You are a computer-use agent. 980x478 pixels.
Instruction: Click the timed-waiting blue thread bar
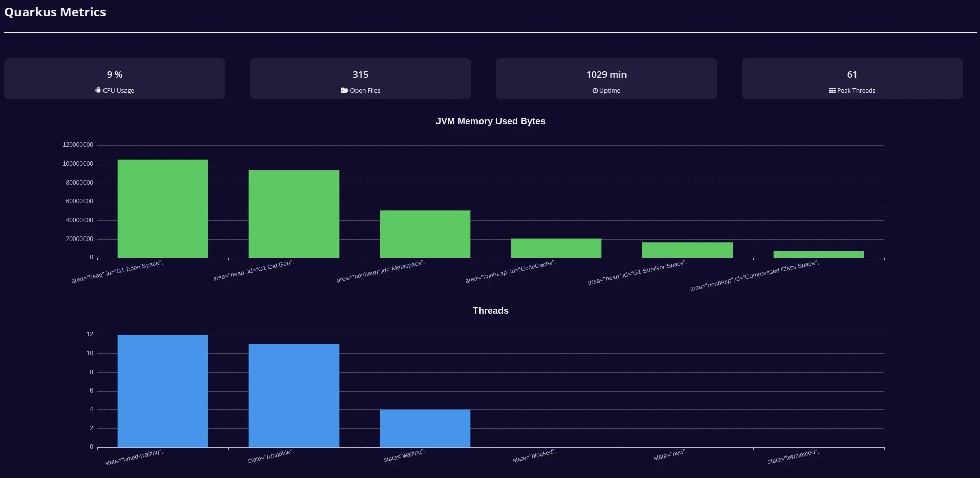click(163, 391)
